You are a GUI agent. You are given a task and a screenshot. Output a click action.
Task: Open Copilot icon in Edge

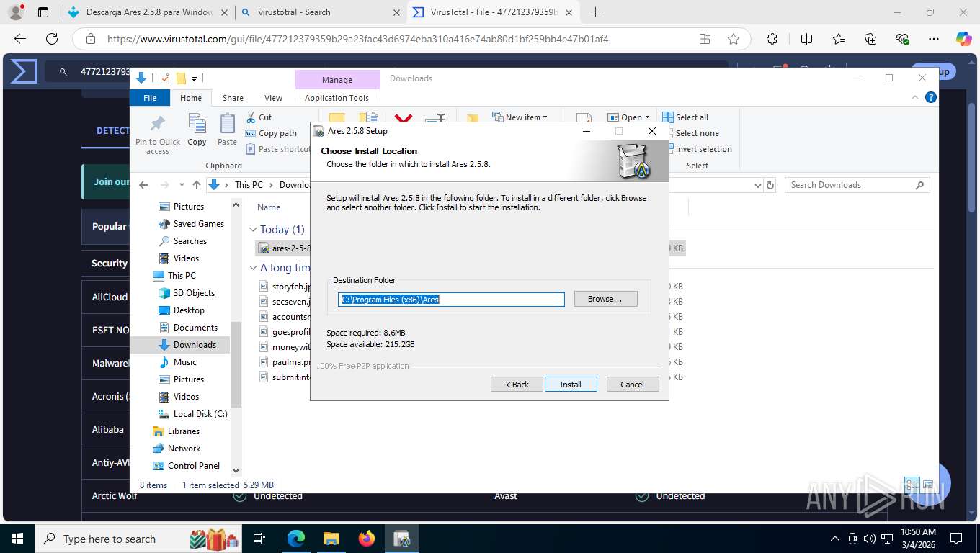pos(963,39)
